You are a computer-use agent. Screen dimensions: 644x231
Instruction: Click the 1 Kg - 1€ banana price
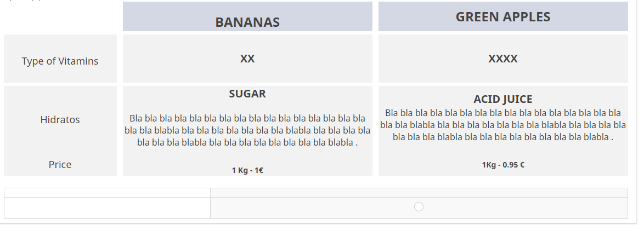[247, 170]
